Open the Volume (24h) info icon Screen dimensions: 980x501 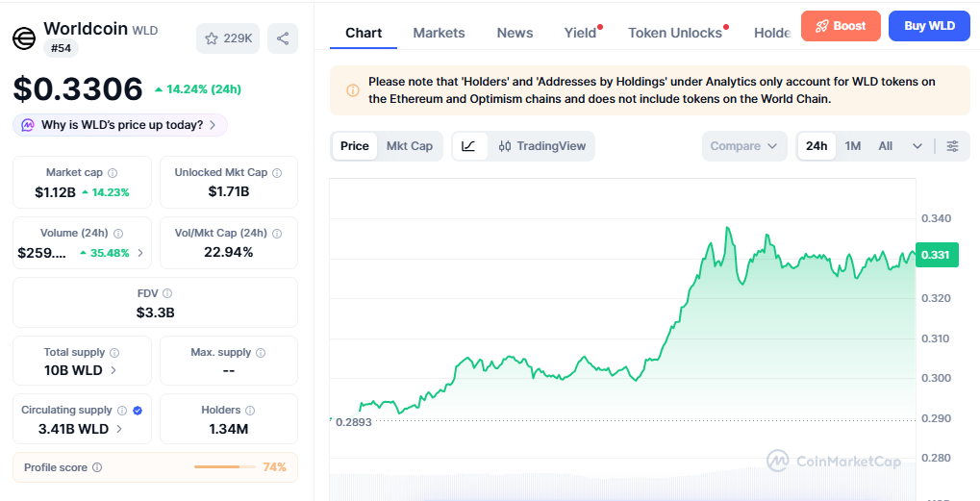[x=118, y=234]
